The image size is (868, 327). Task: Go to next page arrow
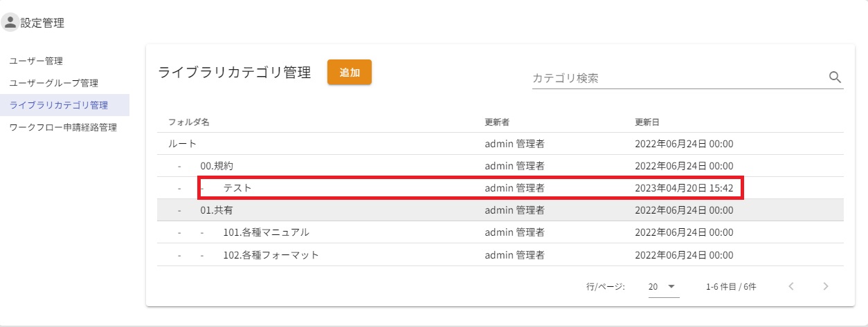pos(824,286)
